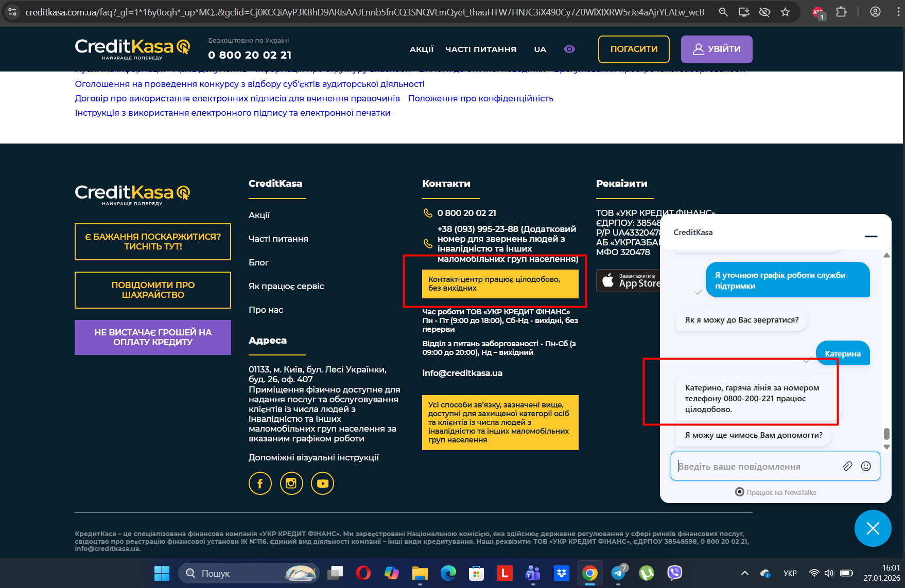Click the Windows taskbar search box
This screenshot has width=905, height=588.
pos(249,573)
